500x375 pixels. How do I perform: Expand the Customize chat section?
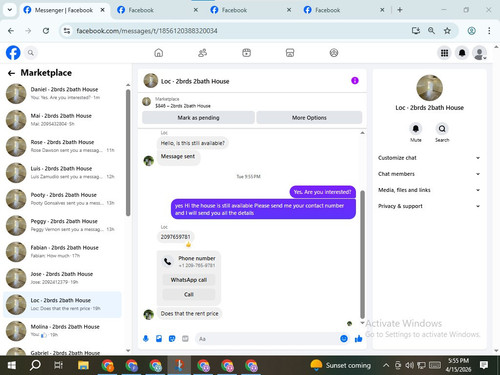point(429,158)
